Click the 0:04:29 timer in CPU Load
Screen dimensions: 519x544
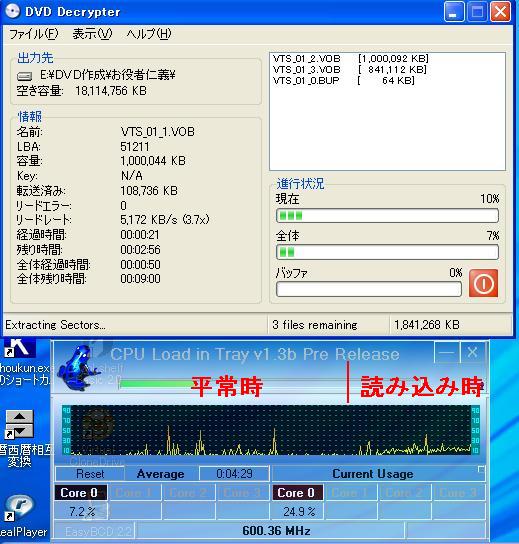[234, 474]
